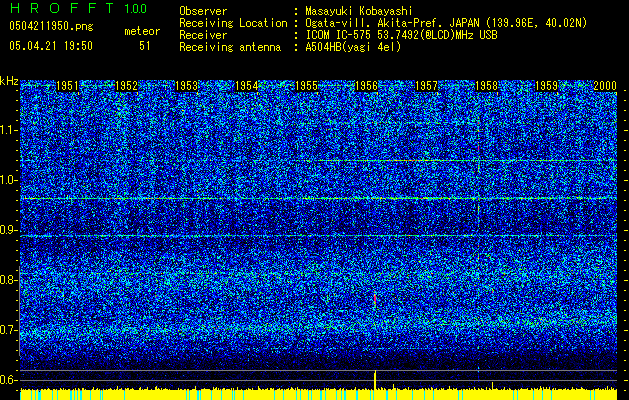The height and width of the screenshot is (400, 629).
Task: Click the 1953 time marker
Action: (187, 86)
